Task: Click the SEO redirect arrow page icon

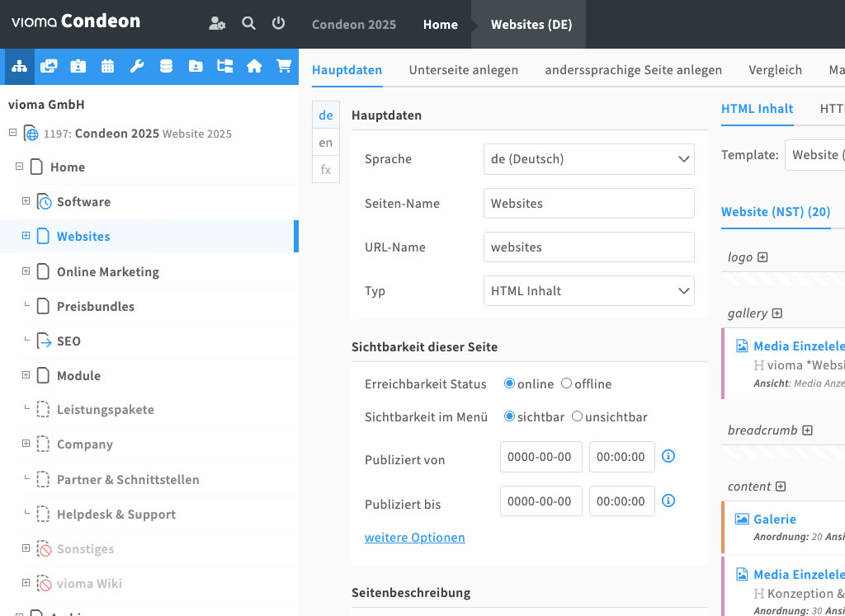Action: coord(45,341)
